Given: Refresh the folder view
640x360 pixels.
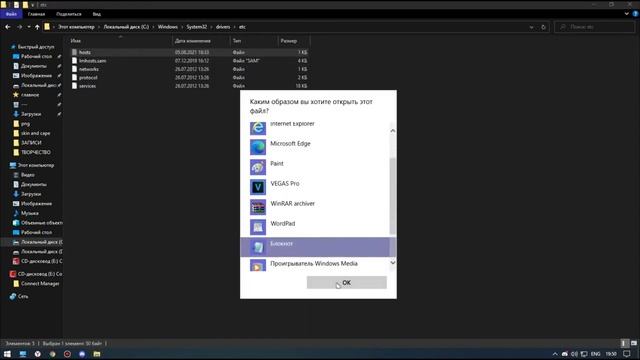Looking at the screenshot, I should 543,27.
